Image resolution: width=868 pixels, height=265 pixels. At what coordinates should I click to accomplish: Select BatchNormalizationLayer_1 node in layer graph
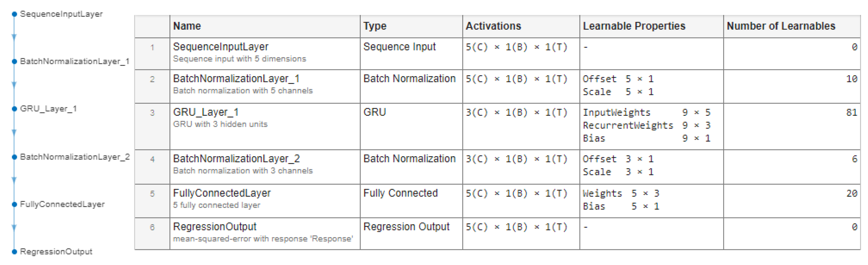pyautogui.click(x=14, y=61)
